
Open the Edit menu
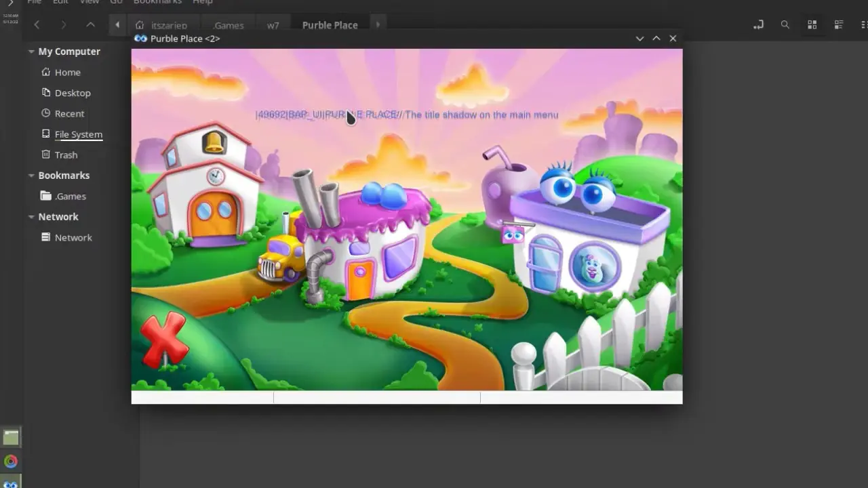point(60,2)
